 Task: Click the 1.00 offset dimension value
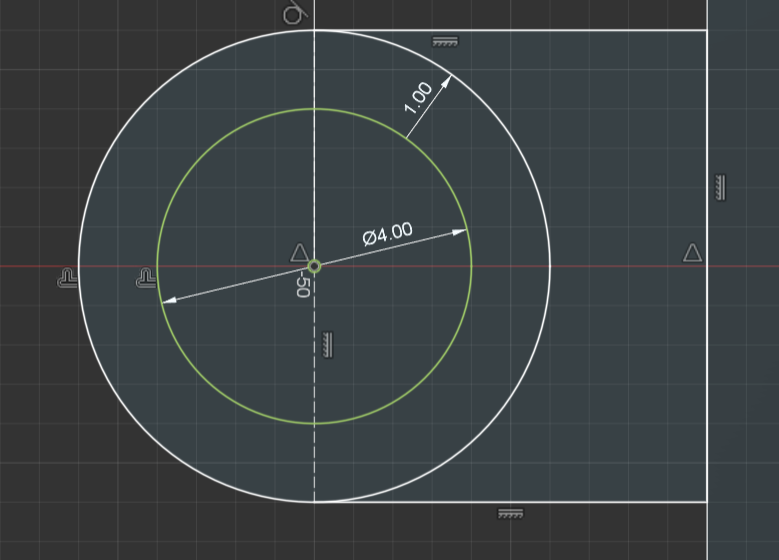click(x=418, y=97)
